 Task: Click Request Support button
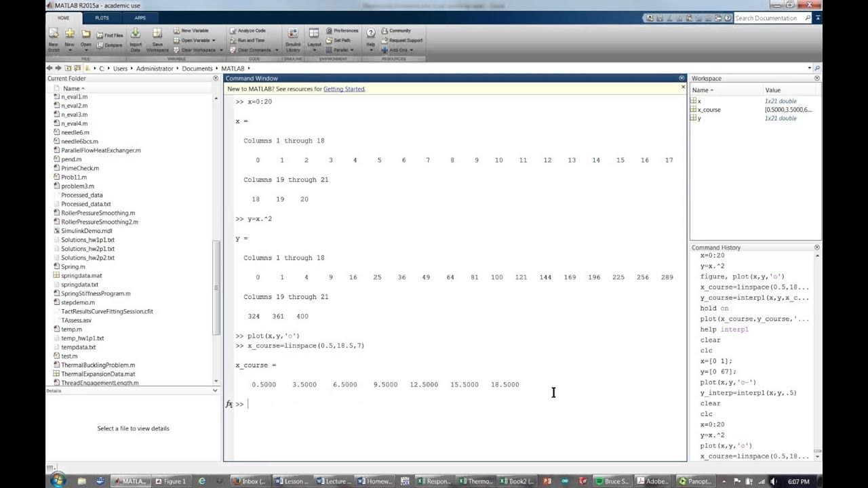tap(401, 40)
